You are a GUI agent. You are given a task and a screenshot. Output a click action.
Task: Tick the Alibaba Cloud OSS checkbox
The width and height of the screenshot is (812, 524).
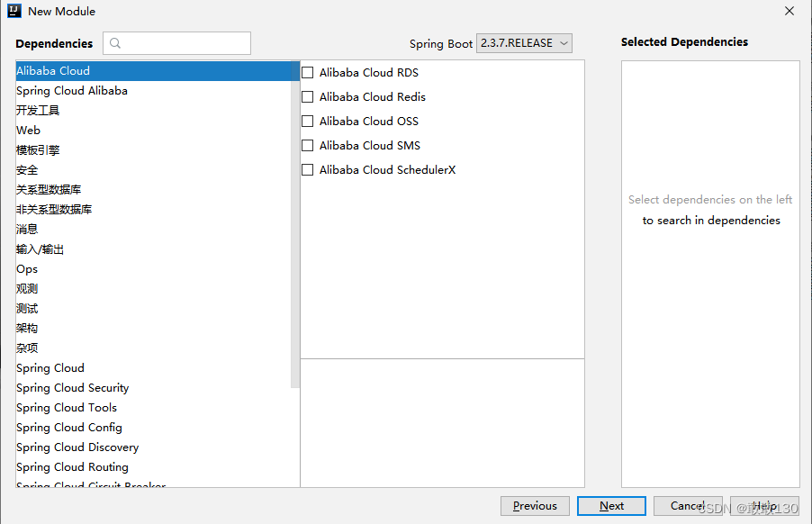click(x=308, y=122)
